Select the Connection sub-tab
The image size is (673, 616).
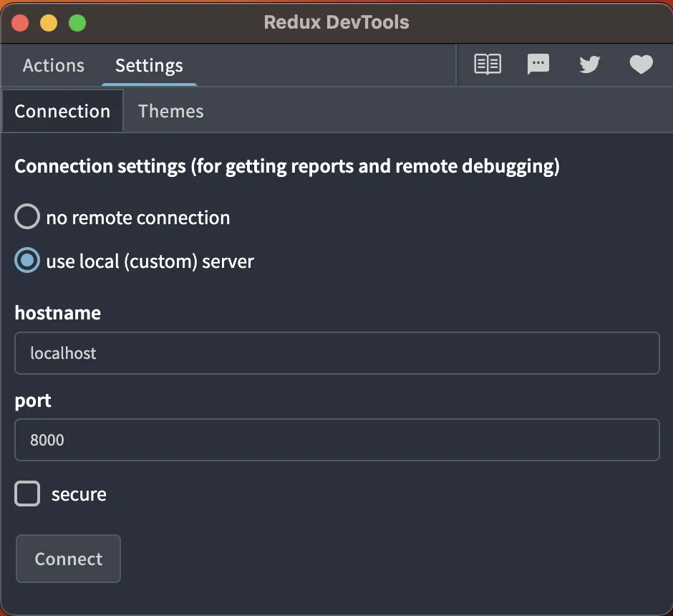point(62,111)
